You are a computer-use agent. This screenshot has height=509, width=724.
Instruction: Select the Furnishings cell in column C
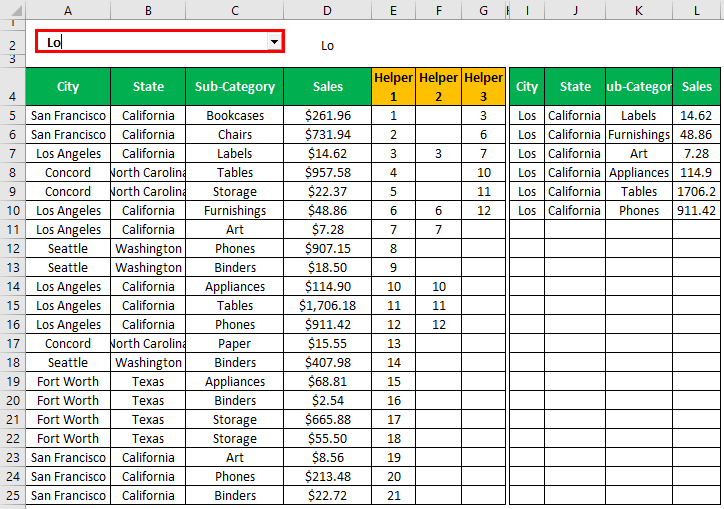(x=235, y=210)
